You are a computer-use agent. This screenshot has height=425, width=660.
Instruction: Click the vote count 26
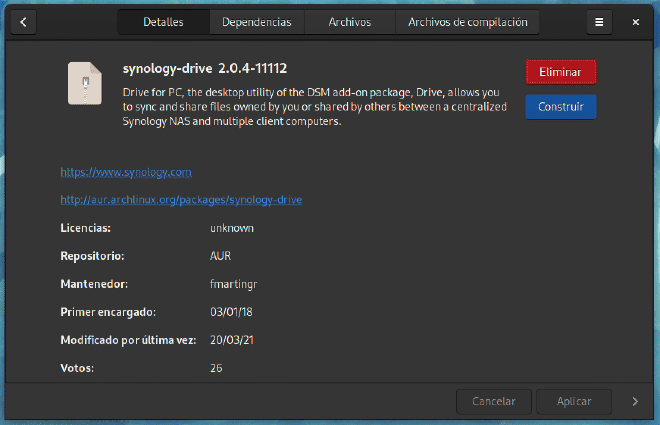click(216, 368)
